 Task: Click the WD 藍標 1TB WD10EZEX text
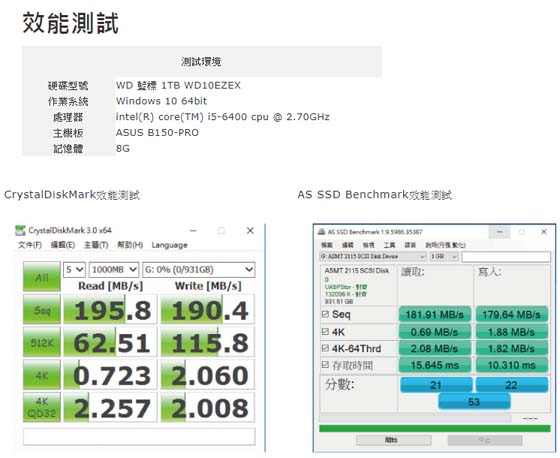coord(178,85)
